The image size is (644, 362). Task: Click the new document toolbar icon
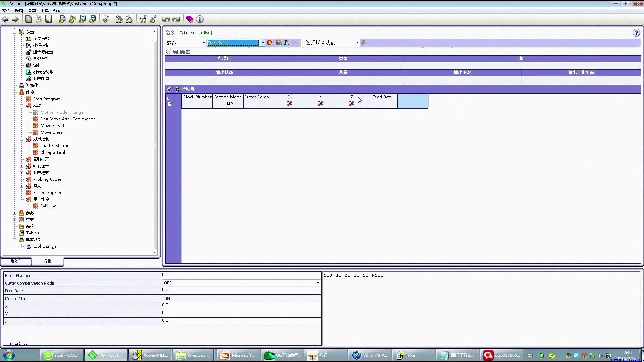coord(29,19)
